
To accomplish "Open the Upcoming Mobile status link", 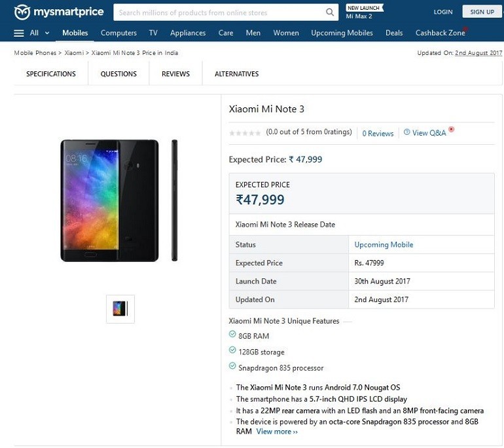I will (384, 244).
